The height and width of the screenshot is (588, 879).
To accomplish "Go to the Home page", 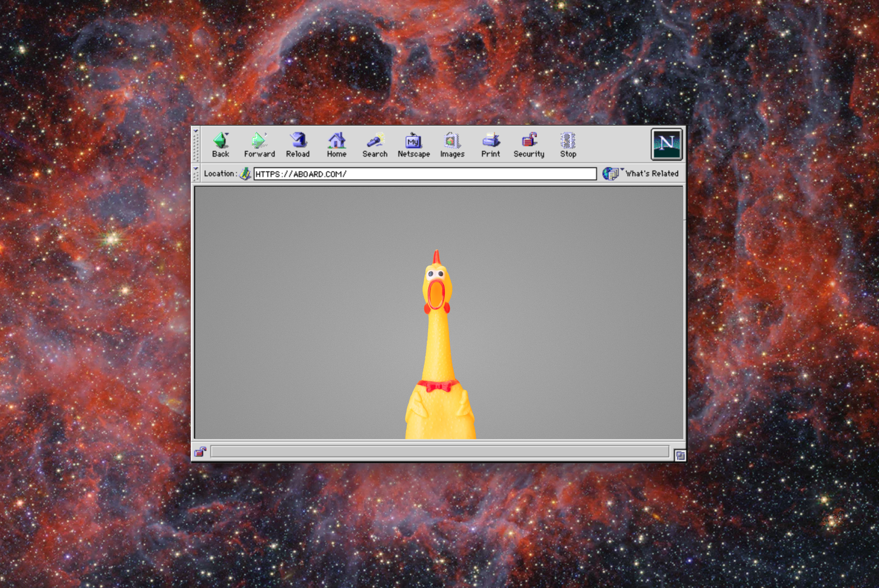I will click(337, 145).
